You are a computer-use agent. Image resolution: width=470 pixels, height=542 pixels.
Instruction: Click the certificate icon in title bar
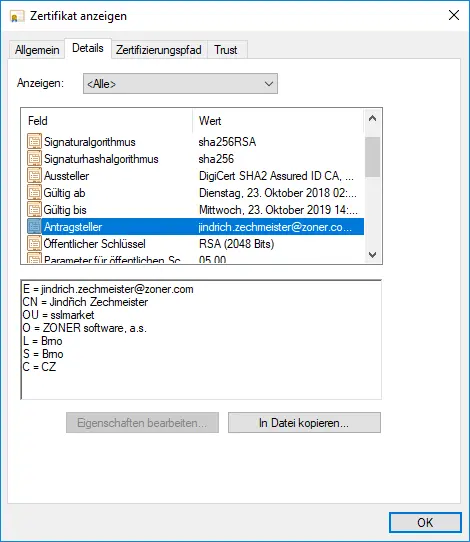[17, 16]
